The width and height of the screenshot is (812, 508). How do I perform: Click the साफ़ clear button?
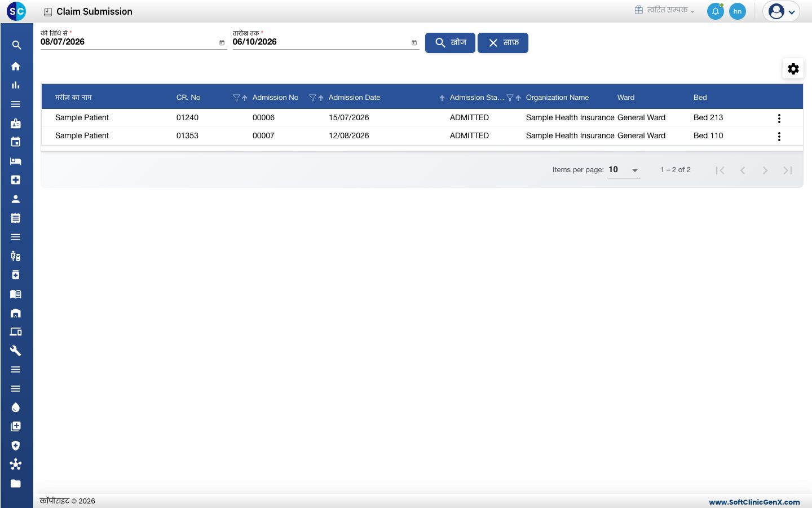click(503, 43)
